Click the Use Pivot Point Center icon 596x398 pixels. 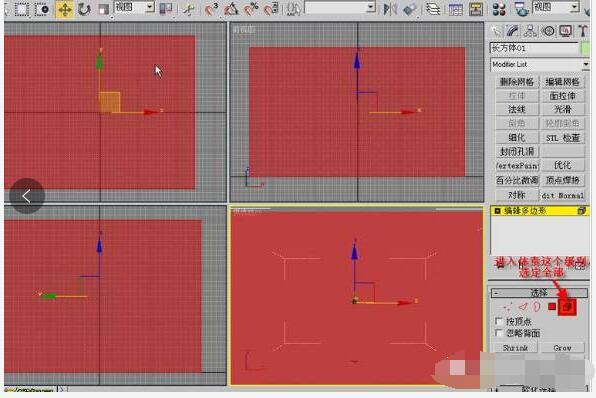point(166,9)
